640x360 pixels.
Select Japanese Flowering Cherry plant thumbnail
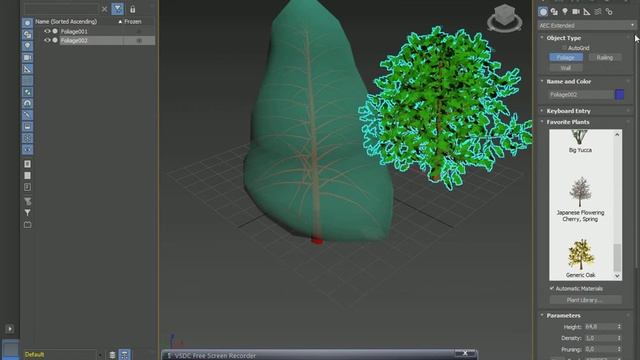click(x=580, y=192)
